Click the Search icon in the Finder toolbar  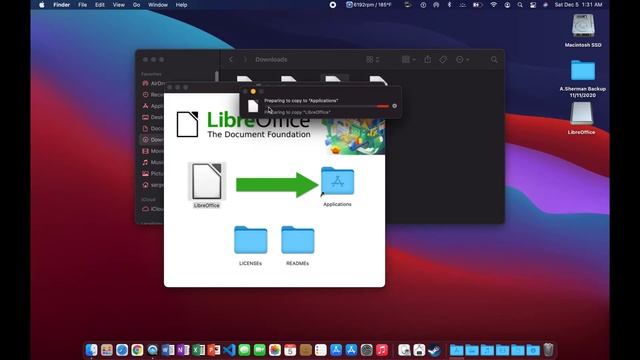[494, 60]
